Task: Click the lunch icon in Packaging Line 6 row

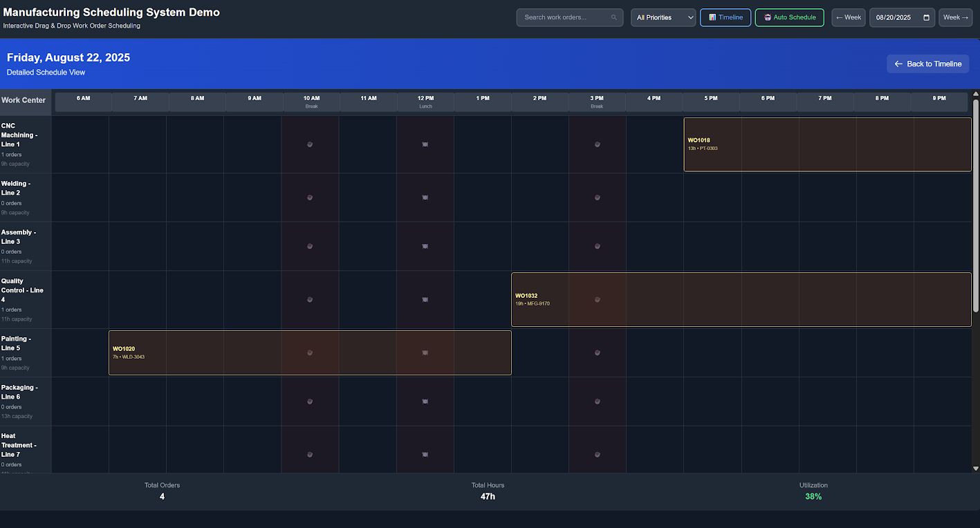Action: tap(425, 402)
